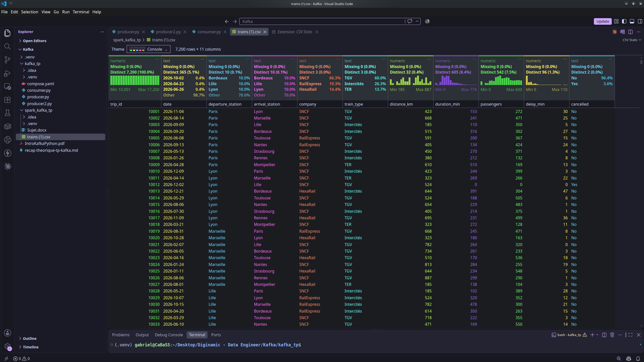Screen dimensions: 644x362
Task: Switch to Extension: CSV Stats tab
Action: click(x=295, y=32)
